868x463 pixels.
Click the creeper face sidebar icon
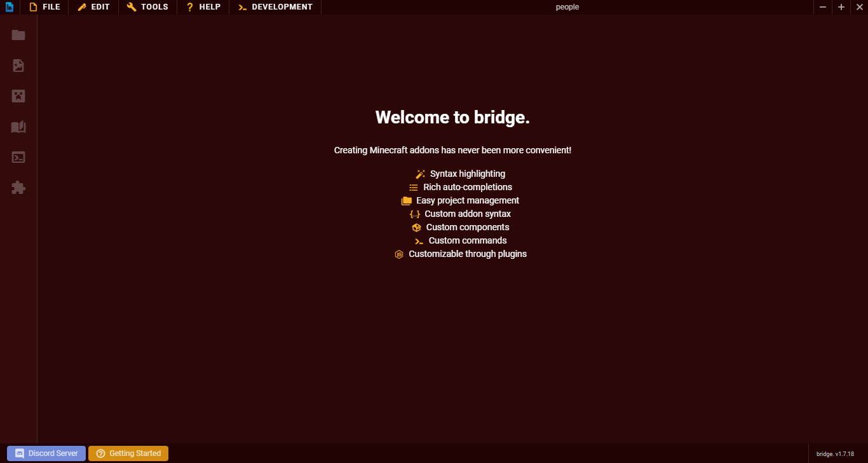pyautogui.click(x=18, y=96)
